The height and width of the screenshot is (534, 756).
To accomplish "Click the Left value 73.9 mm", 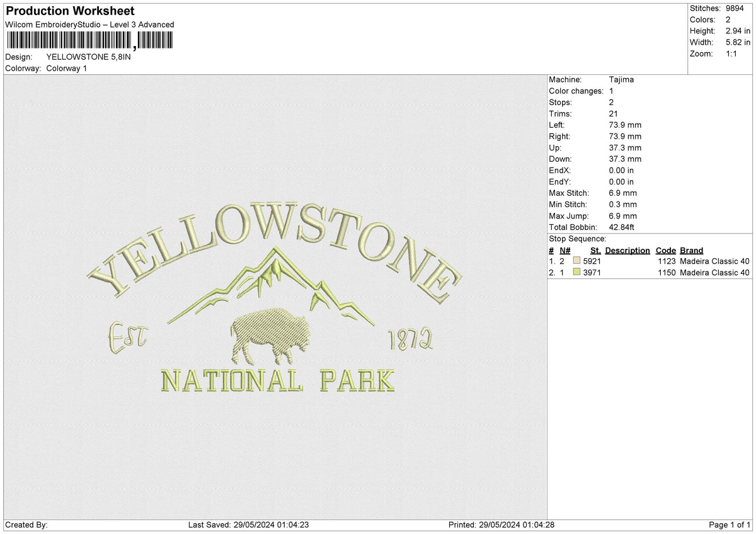I will [x=626, y=125].
